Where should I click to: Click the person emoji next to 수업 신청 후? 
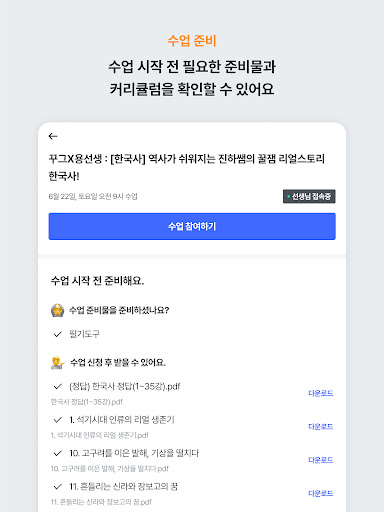coord(57,363)
